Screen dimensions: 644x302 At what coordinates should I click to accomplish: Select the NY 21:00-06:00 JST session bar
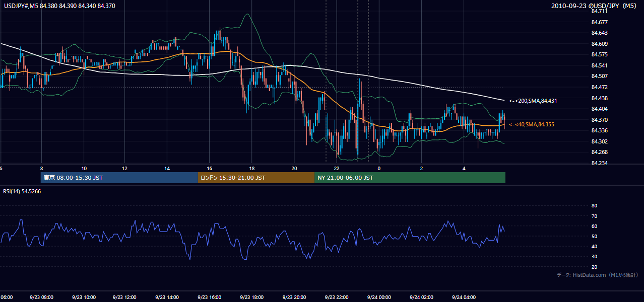(x=410, y=178)
